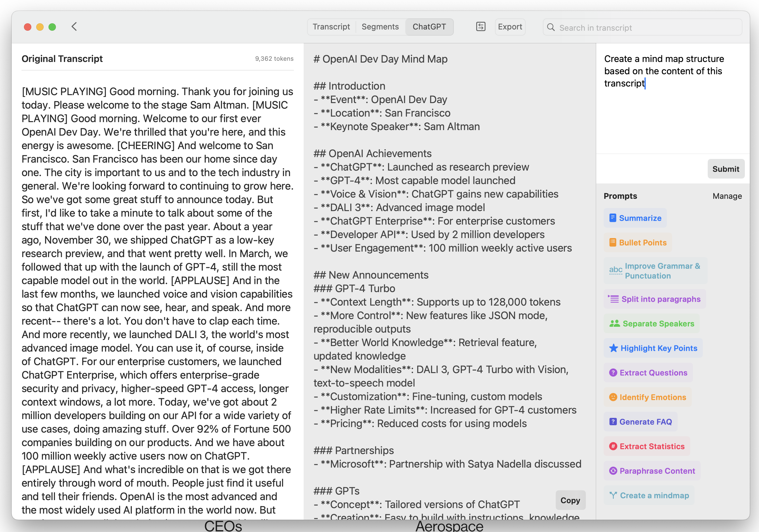Click the '# OpenAI Dev Day Mind Map' title

pyautogui.click(x=380, y=59)
